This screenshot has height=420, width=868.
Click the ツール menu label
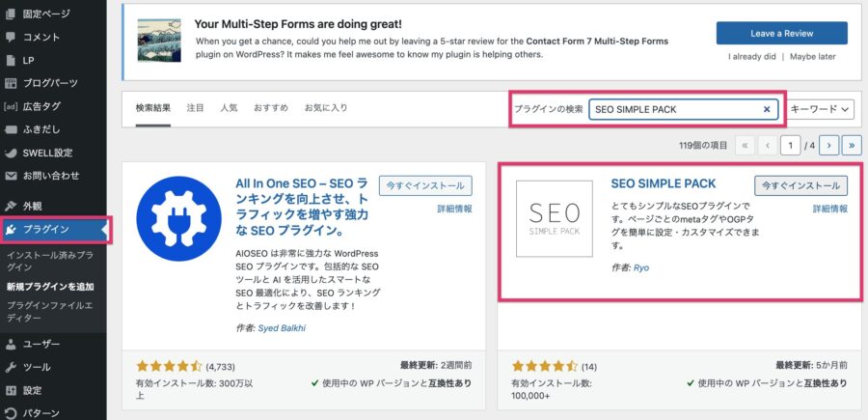coord(37,367)
